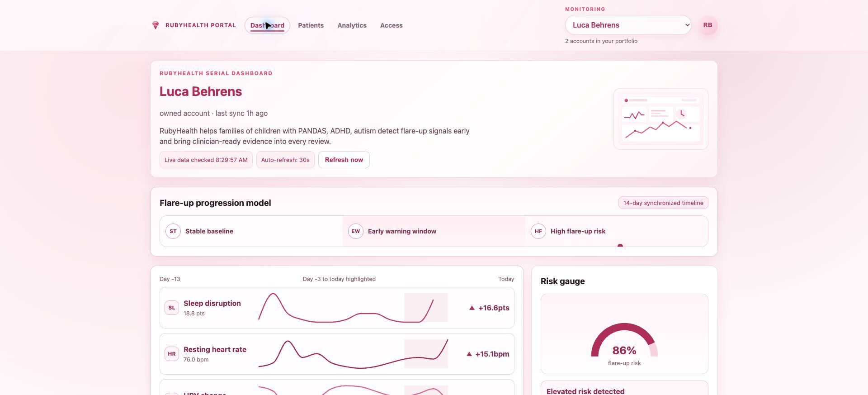Click the Early warning window stage label
Image resolution: width=868 pixels, height=395 pixels.
tap(402, 231)
